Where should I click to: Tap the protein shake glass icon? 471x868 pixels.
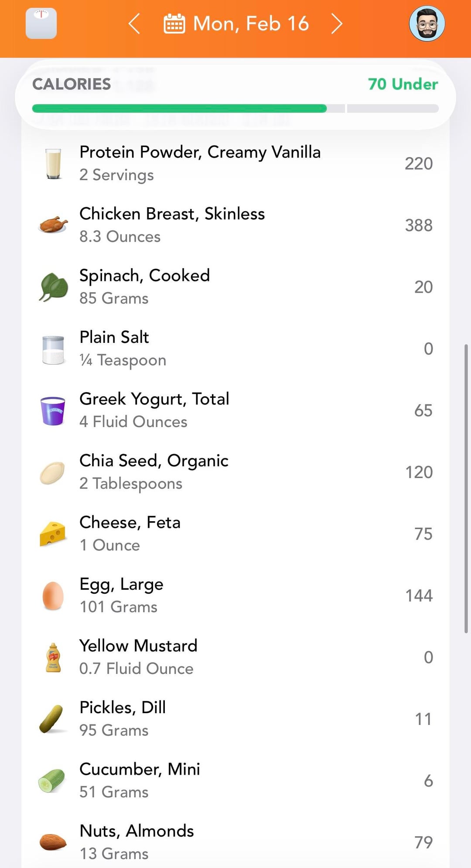pos(53,164)
